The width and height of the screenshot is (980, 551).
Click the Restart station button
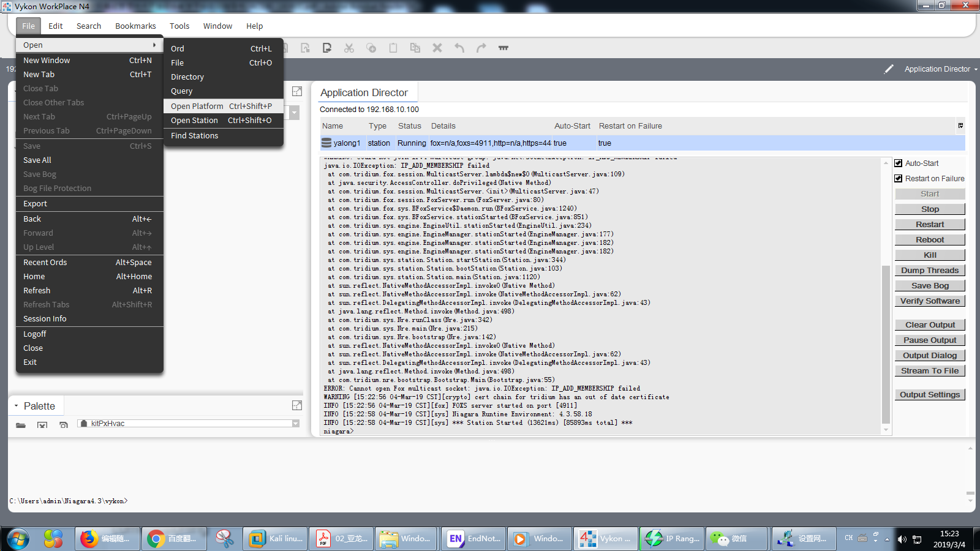coord(930,224)
